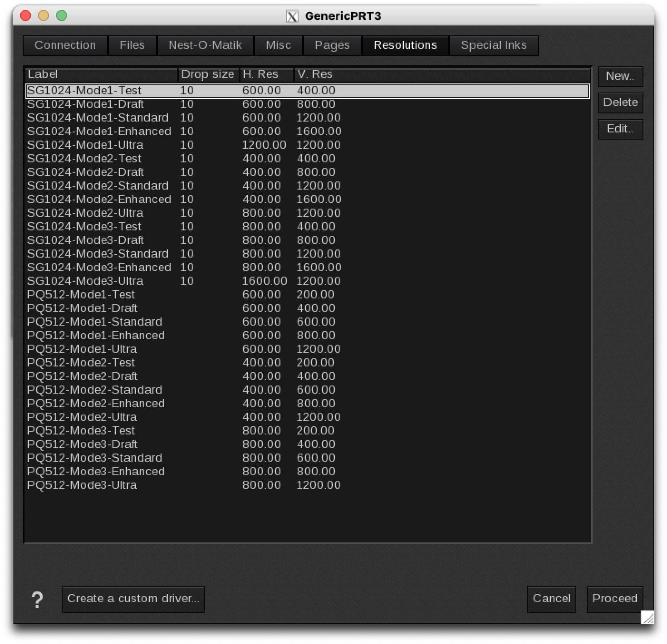This screenshot has height=644, width=667.
Task: Switch to the Special Inks tab
Action: (494, 45)
